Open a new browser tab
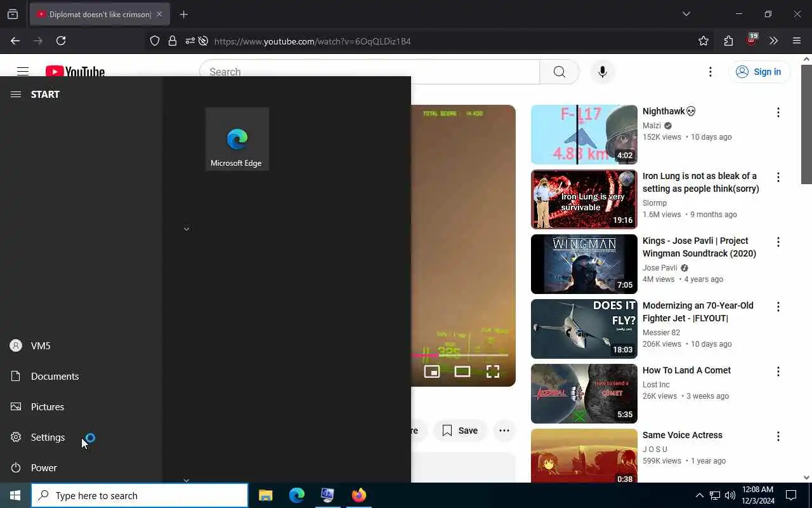812x508 pixels. [x=184, y=15]
